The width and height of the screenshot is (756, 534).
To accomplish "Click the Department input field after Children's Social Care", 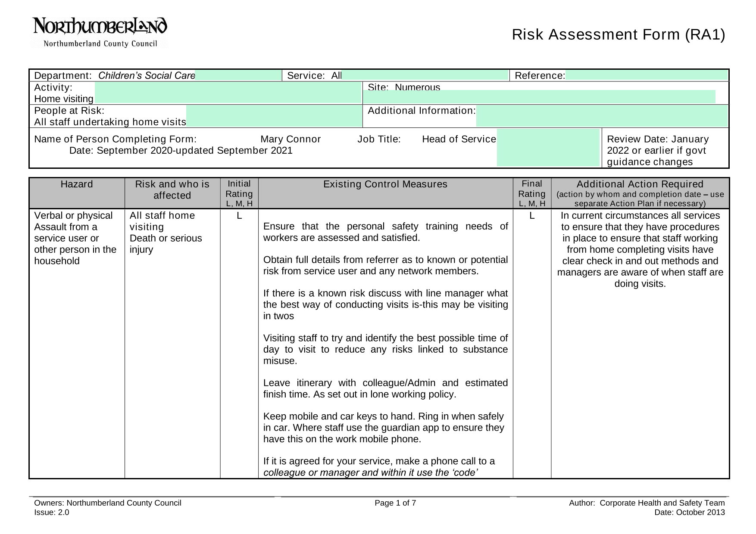I will (238, 75).
